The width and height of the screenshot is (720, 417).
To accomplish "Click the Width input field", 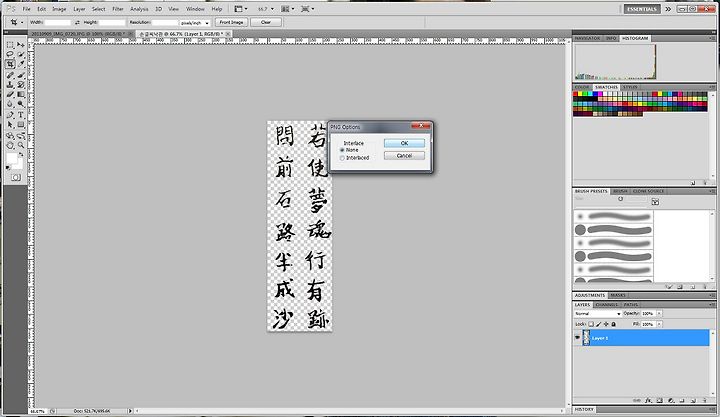I will (58, 22).
